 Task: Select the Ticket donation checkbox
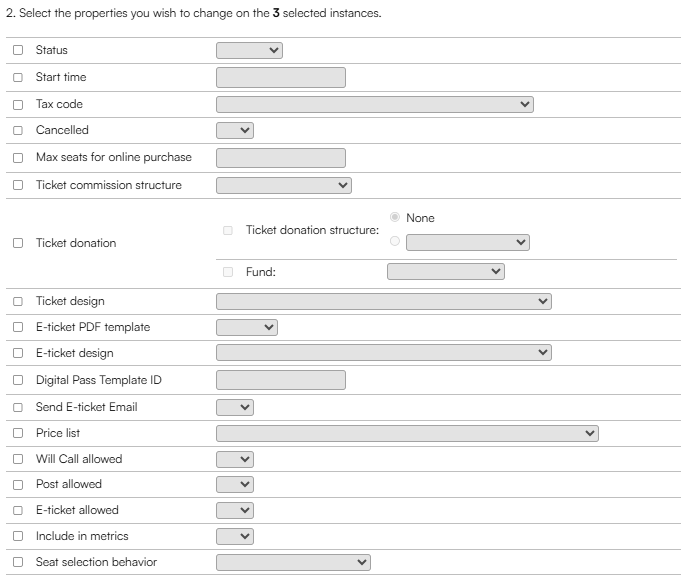[x=18, y=243]
